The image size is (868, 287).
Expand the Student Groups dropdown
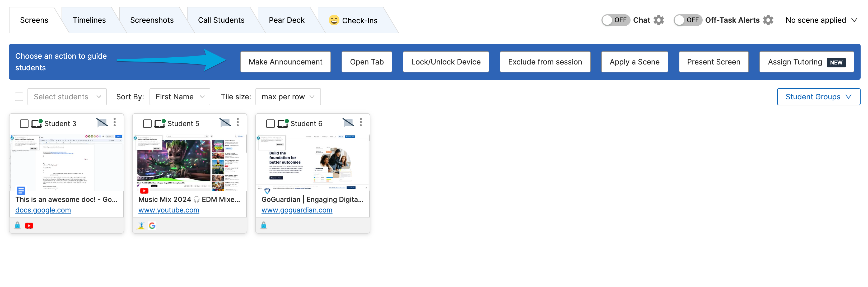818,97
